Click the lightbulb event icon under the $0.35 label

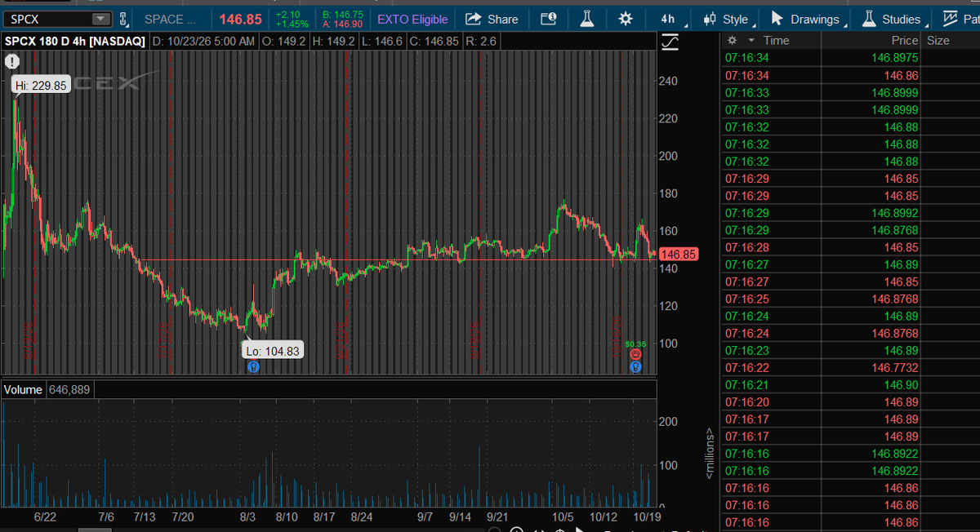(x=635, y=367)
